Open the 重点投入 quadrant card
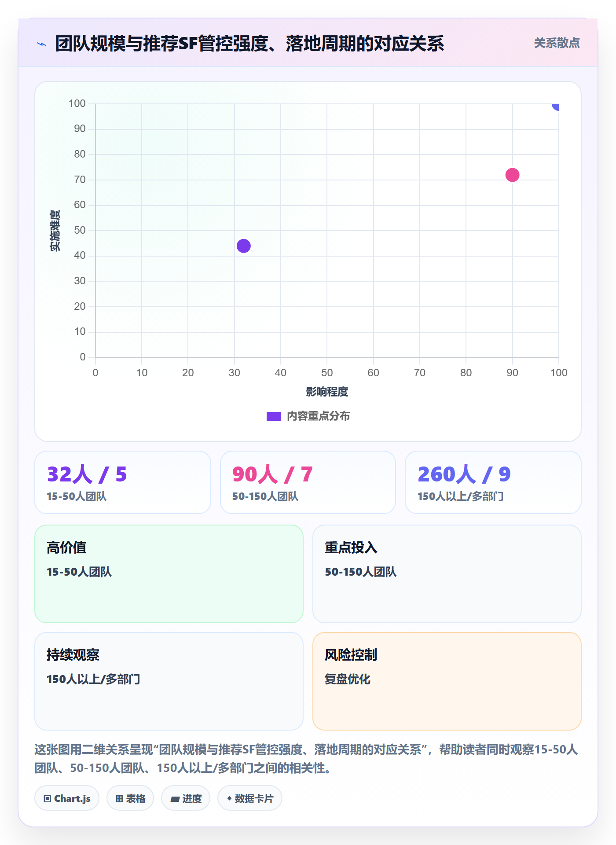Screen dimensions: 616x845 [447, 574]
